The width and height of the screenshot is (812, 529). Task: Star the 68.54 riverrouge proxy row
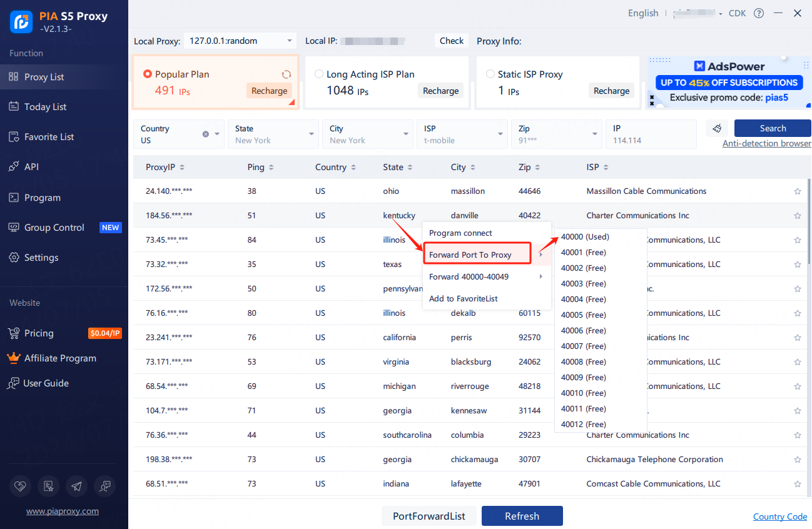click(798, 386)
